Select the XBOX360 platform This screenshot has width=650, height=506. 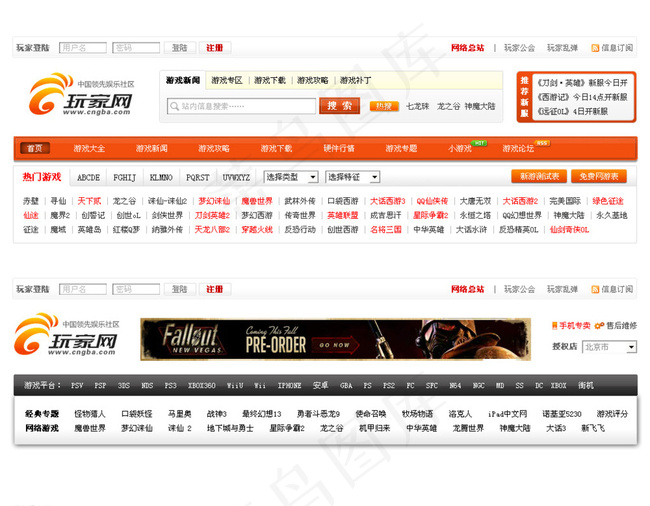[201, 385]
